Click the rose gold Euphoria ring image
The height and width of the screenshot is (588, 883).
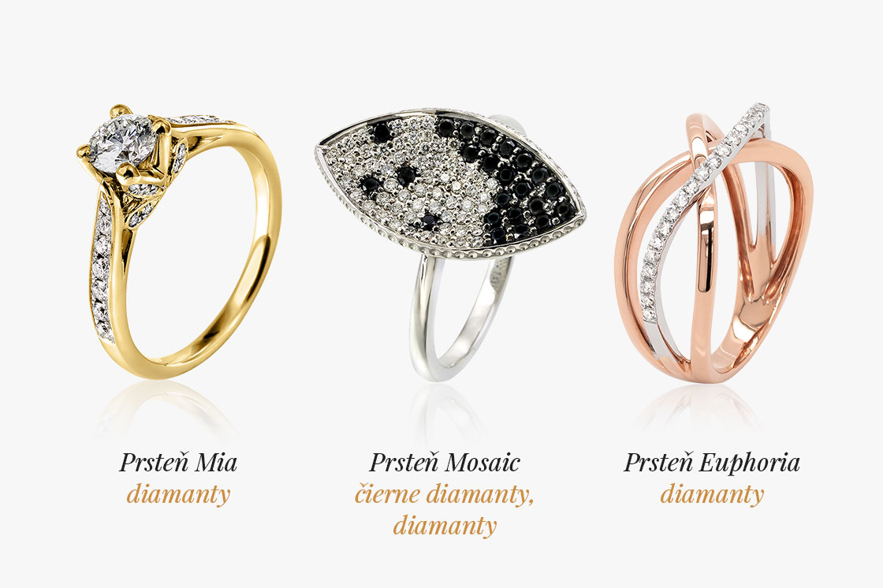(714, 244)
